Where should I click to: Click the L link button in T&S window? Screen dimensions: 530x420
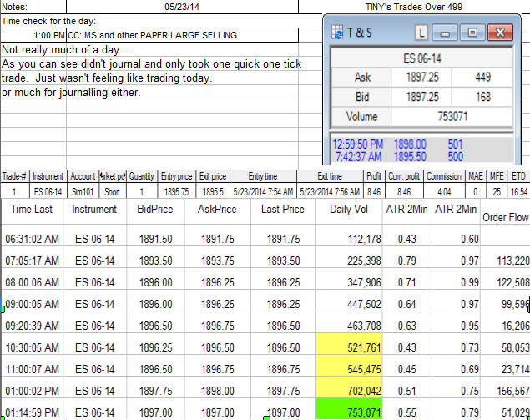click(421, 33)
